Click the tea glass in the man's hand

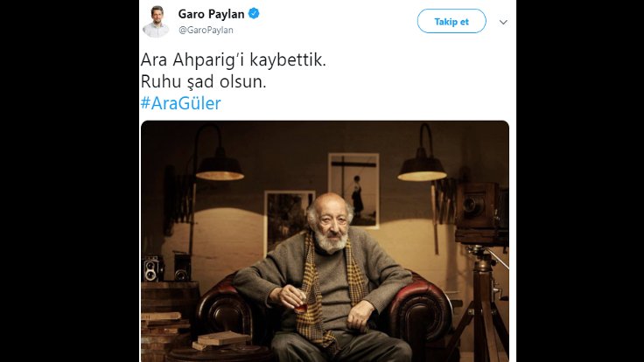[301, 304]
